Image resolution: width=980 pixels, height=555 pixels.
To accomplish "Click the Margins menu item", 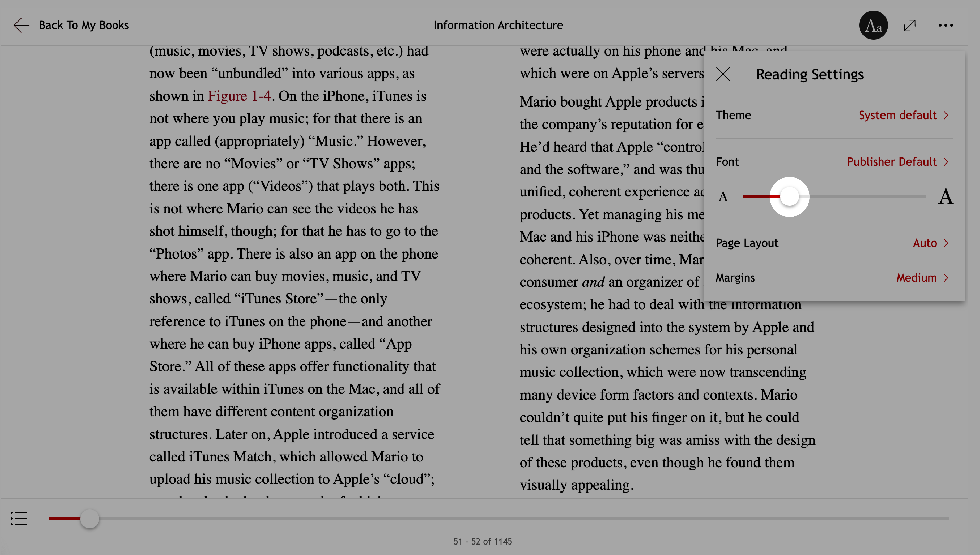I will click(835, 277).
